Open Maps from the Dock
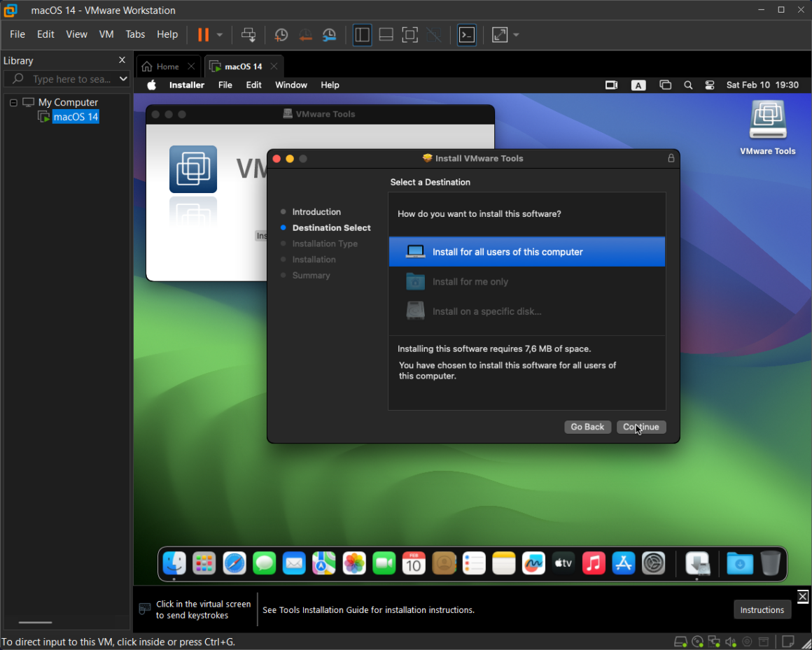This screenshot has width=812, height=650. click(x=323, y=563)
